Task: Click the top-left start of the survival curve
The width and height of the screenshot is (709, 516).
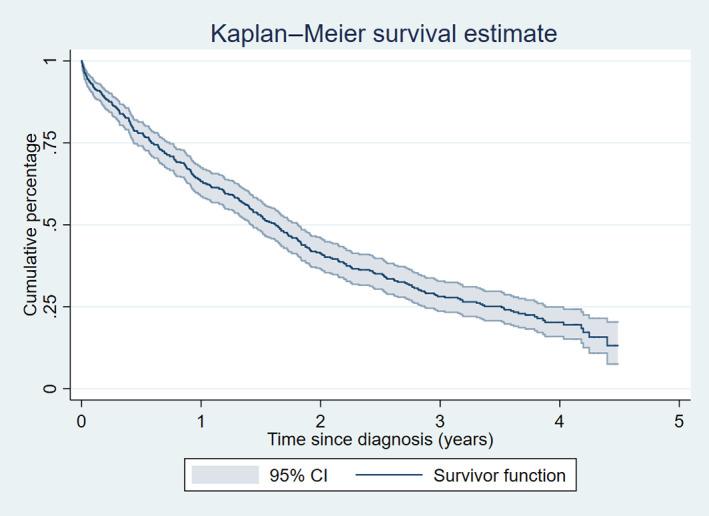Action: click(82, 62)
